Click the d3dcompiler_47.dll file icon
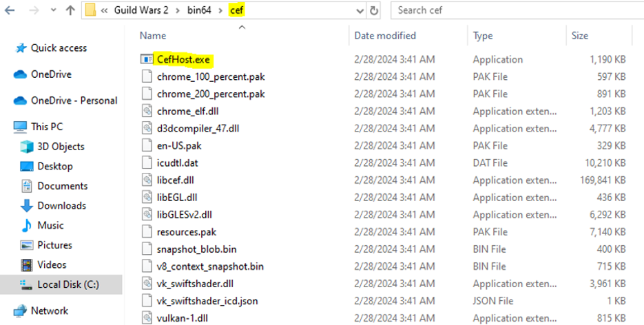The height and width of the screenshot is (325, 644). tap(147, 129)
